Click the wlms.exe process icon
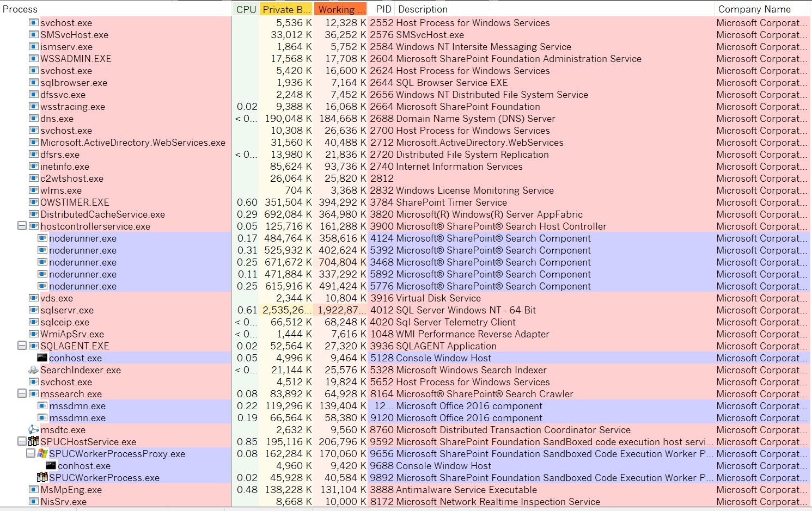This screenshot has width=812, height=511. [x=34, y=190]
